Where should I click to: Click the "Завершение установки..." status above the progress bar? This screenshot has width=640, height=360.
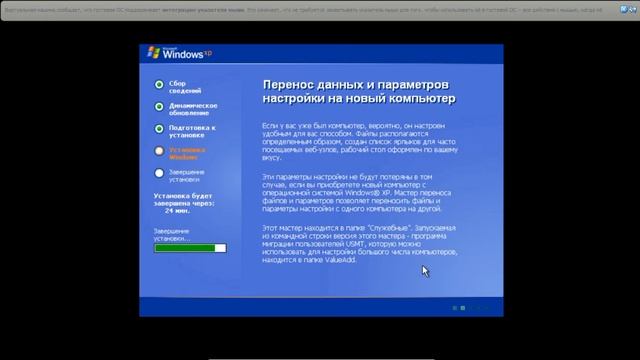point(171,234)
